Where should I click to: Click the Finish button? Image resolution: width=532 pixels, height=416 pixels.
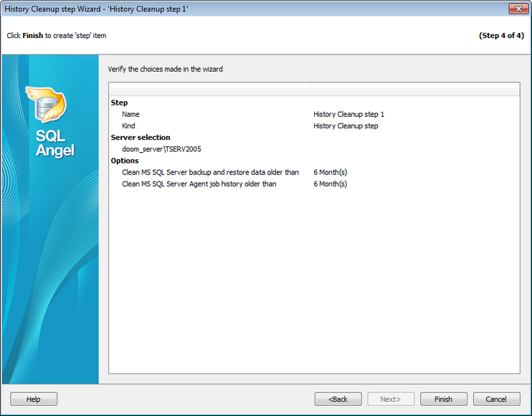tap(443, 399)
